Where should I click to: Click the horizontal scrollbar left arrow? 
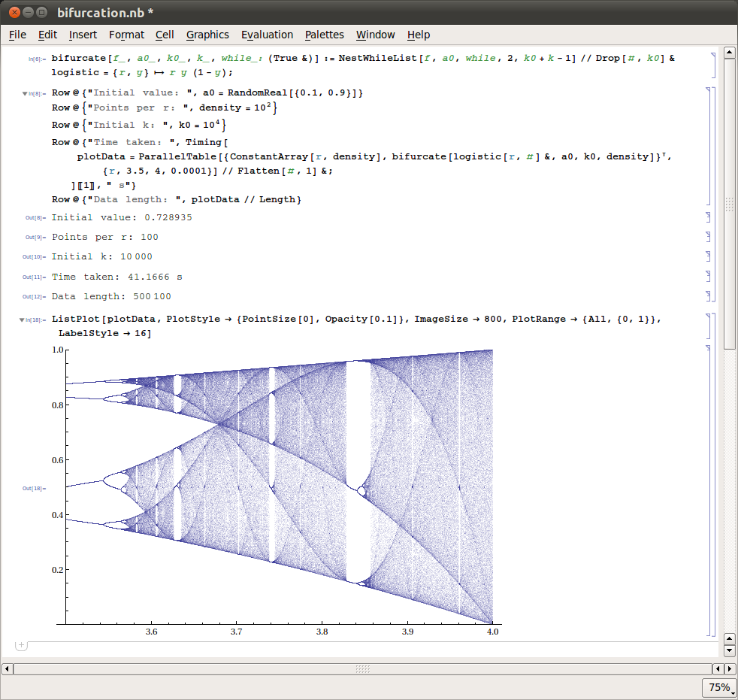pos(8,668)
